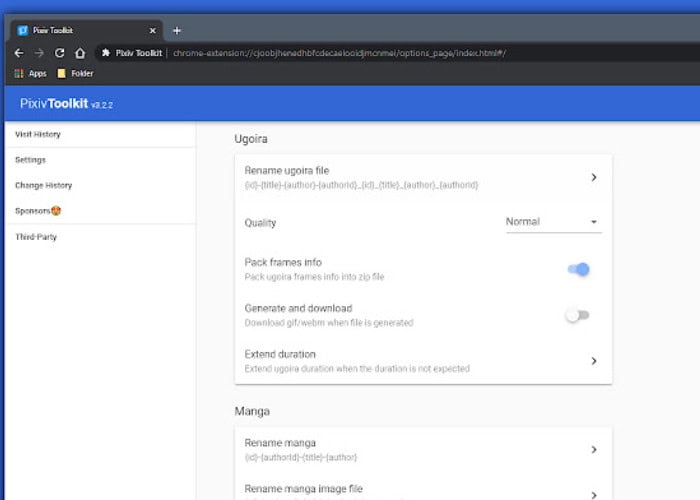The height and width of the screenshot is (500, 700).
Task: Open the browser home page icon
Action: click(x=80, y=53)
